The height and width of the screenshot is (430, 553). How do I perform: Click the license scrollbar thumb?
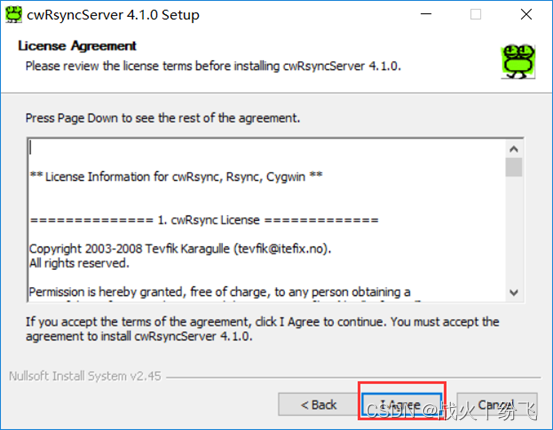514,167
